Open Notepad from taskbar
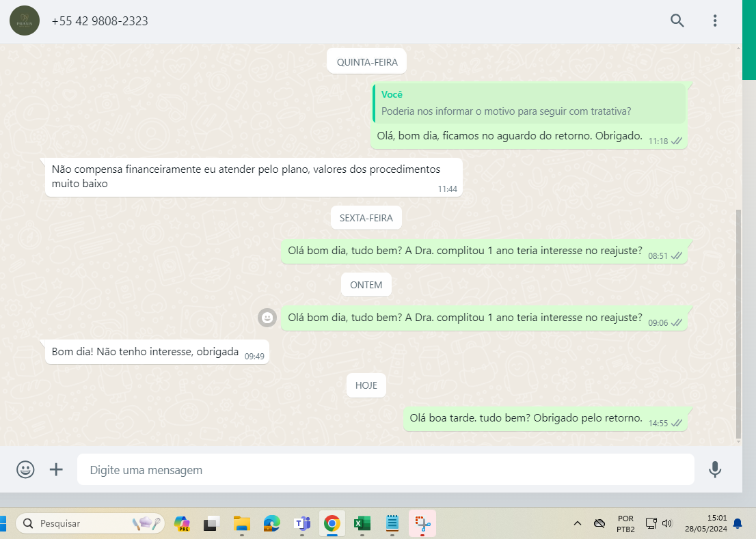 point(392,523)
